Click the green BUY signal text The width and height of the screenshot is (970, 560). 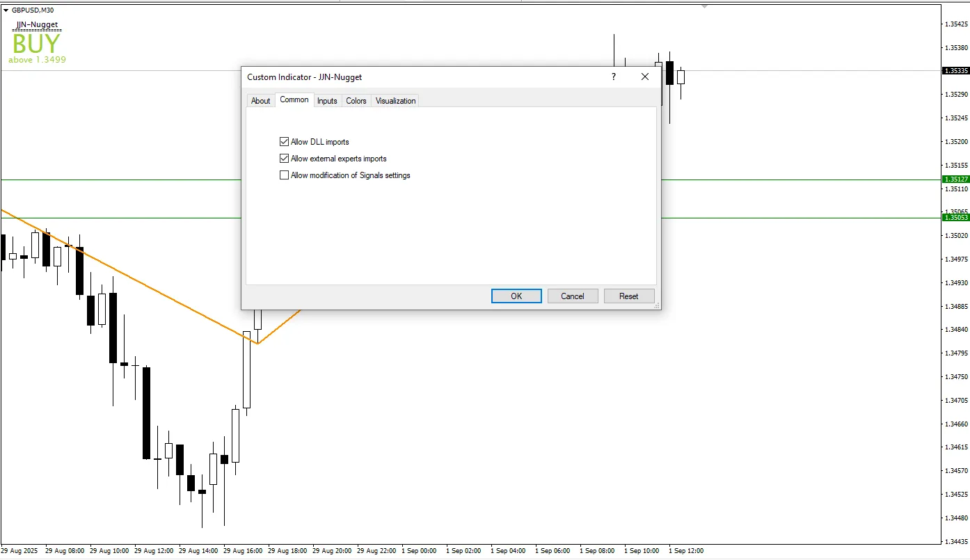pyautogui.click(x=36, y=44)
